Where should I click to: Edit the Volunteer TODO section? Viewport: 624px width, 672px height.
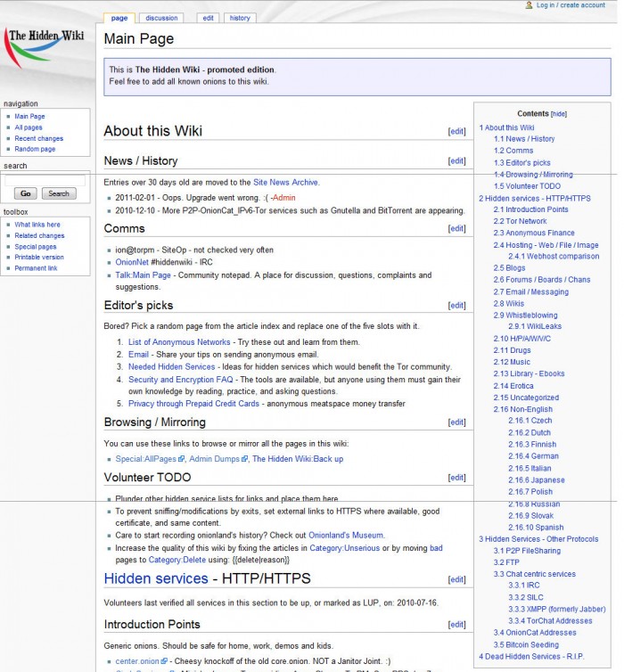click(456, 478)
